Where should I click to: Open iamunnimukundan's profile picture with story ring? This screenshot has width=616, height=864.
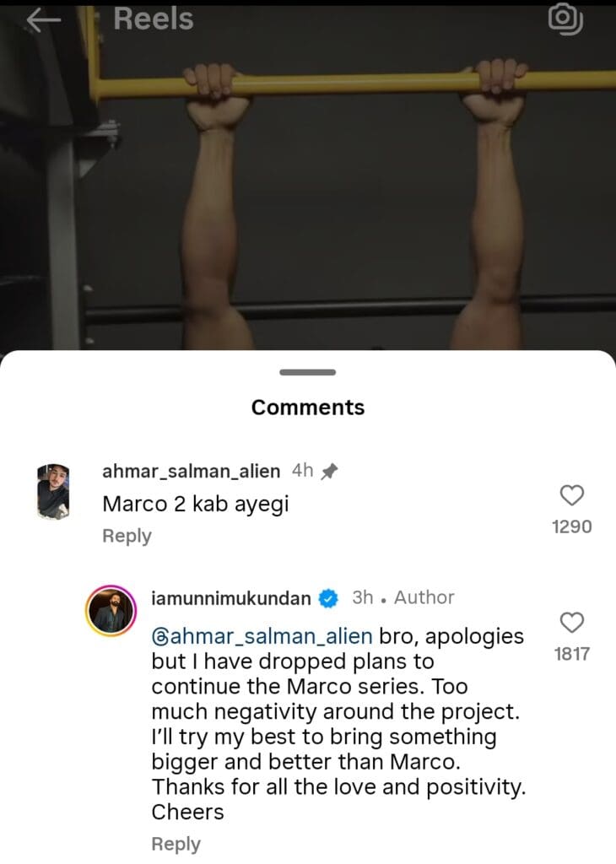pos(111,611)
